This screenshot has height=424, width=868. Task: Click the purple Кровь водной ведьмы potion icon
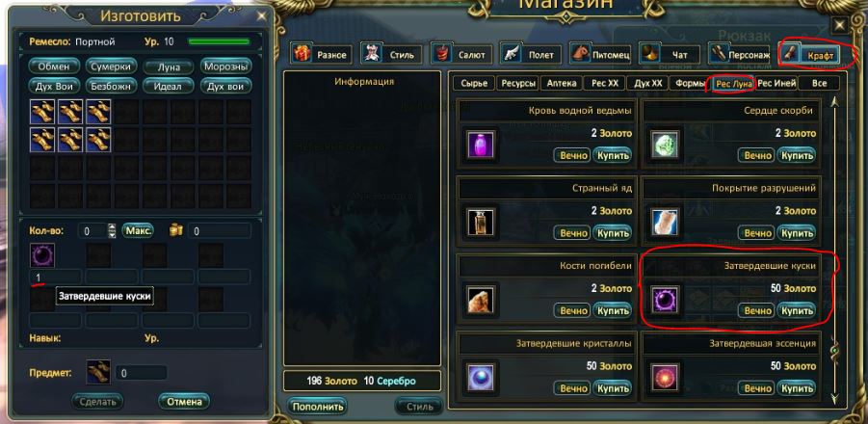pos(480,145)
